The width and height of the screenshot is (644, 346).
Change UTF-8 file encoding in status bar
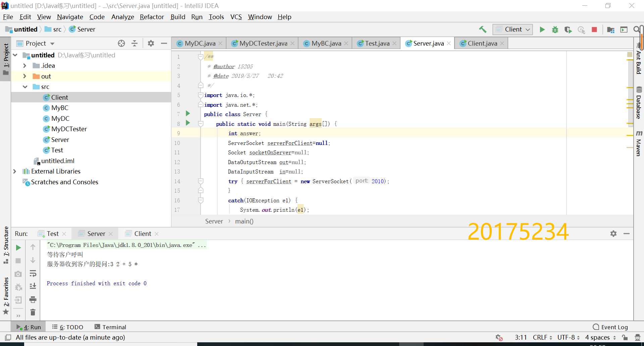[x=569, y=337]
